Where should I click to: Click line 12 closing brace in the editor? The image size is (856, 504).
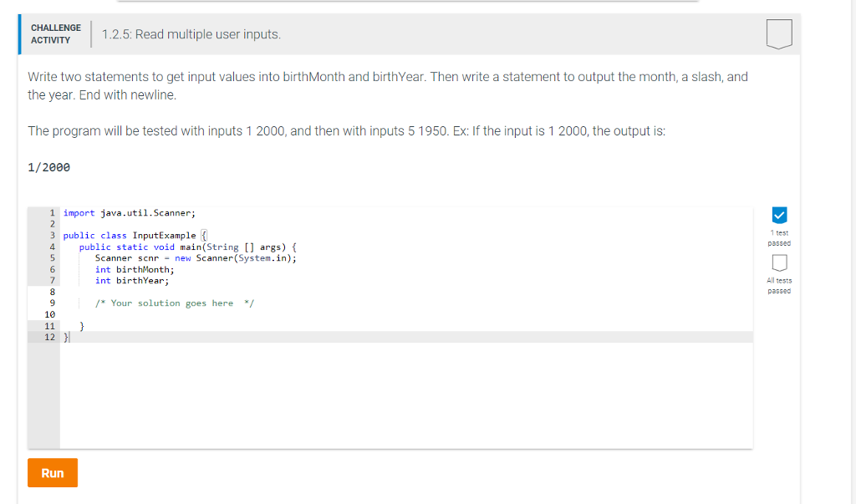click(67, 337)
